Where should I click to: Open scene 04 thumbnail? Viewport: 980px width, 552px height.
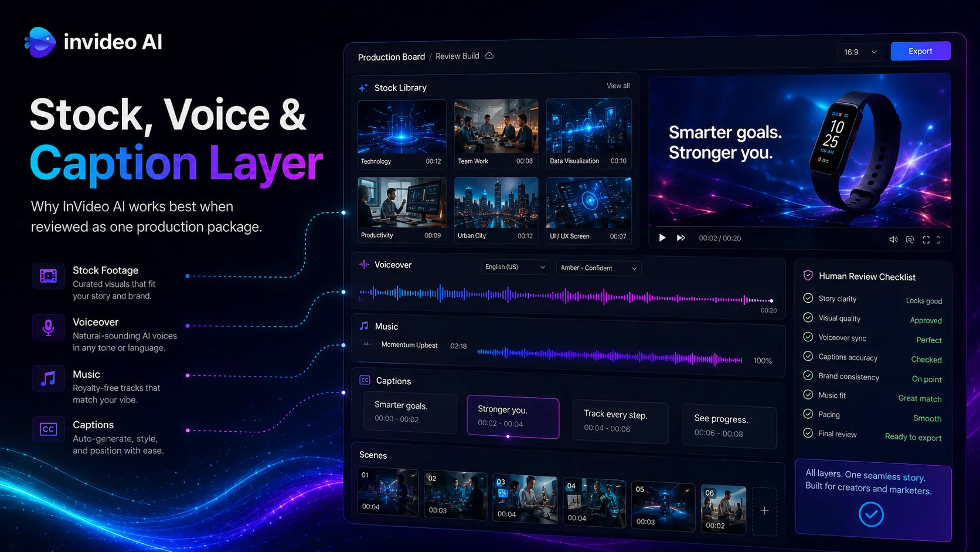pos(594,503)
